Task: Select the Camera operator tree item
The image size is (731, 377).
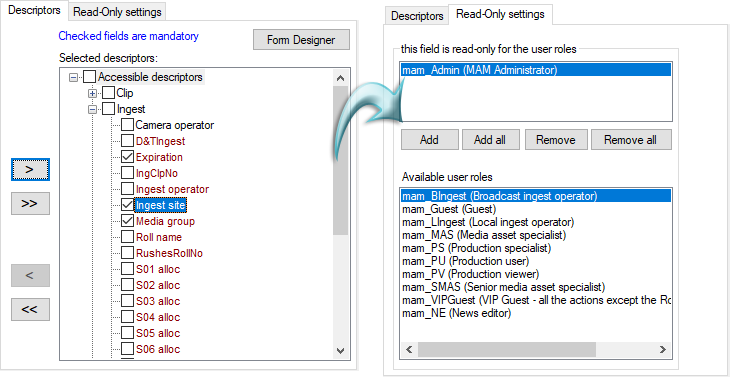Action: pyautogui.click(x=175, y=125)
